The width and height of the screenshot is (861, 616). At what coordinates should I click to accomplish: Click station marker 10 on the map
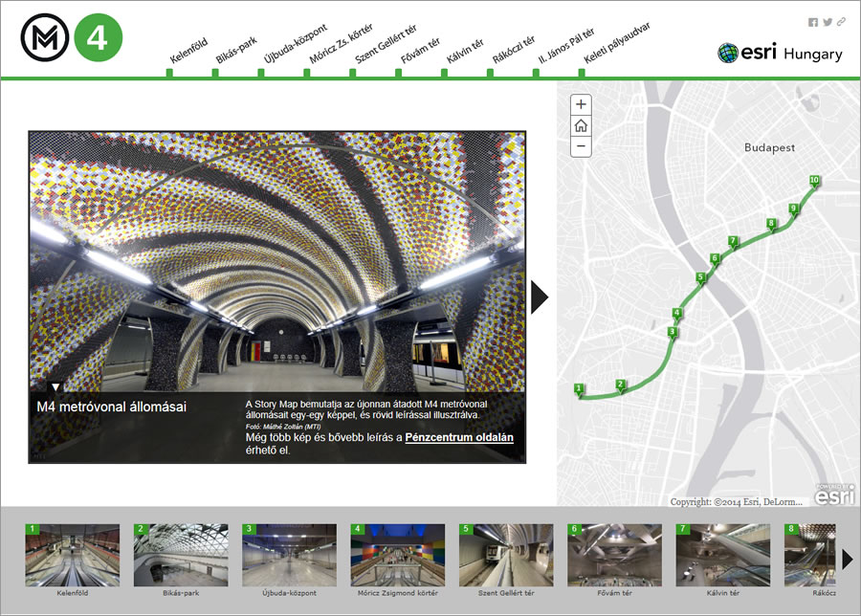tap(814, 179)
